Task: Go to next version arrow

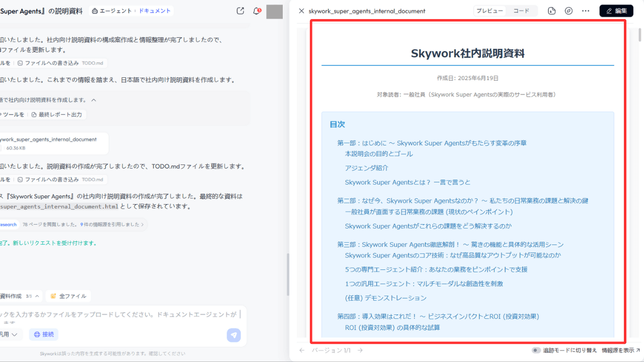Action: click(360, 350)
